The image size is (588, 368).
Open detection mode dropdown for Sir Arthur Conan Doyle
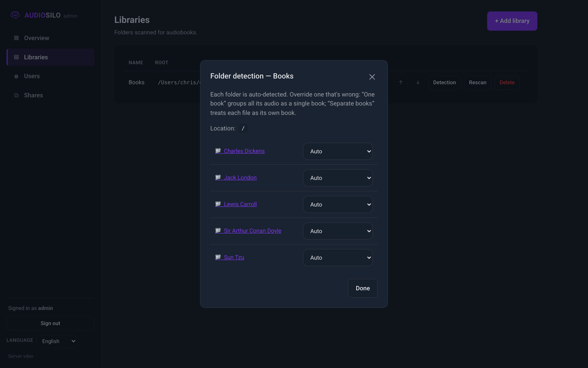[338, 231]
